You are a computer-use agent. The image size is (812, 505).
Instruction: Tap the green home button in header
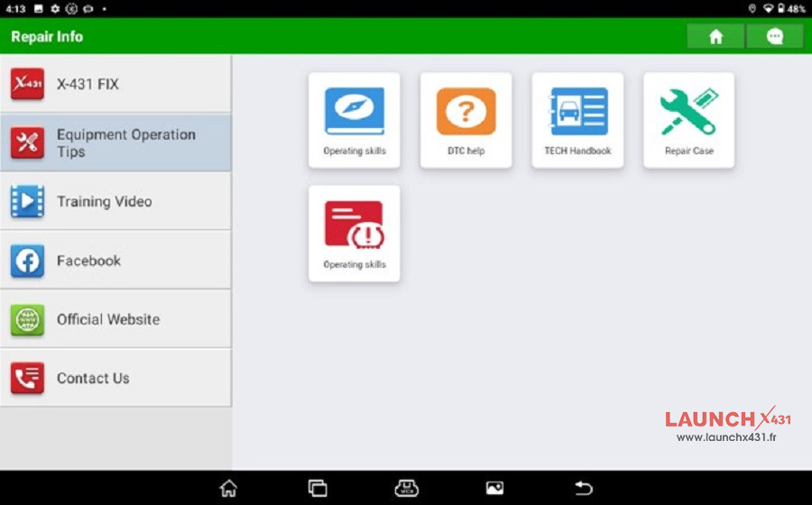tap(715, 36)
